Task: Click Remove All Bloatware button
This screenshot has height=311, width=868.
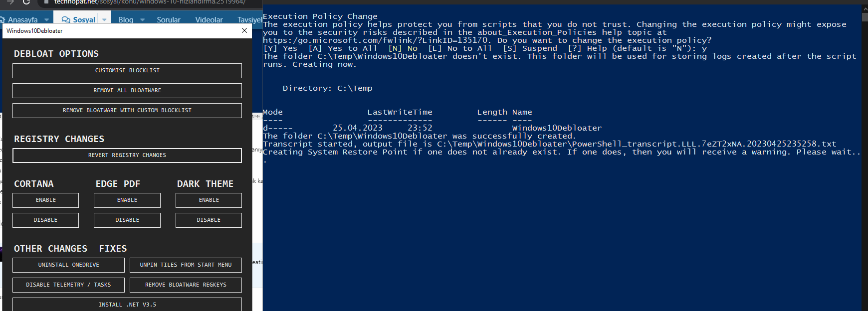Action: coord(127,90)
